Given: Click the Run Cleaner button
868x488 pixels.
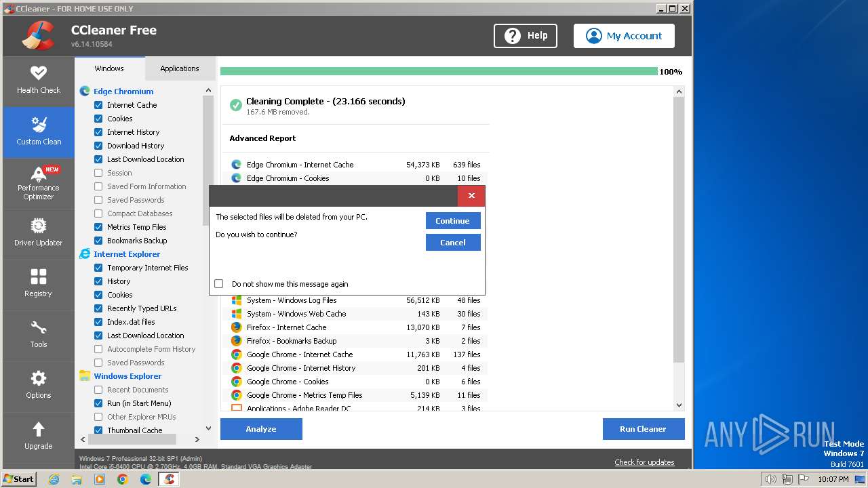Looking at the screenshot, I should pos(643,429).
